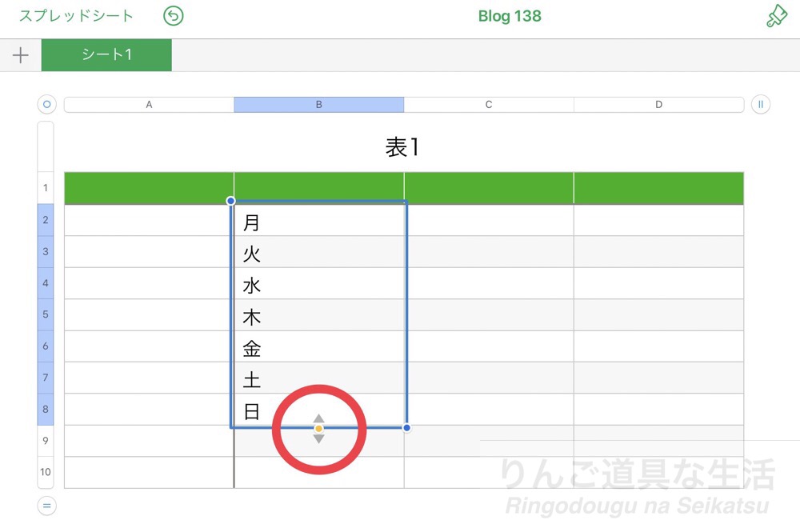Viewport: 800px width, 532px height.
Task: Switch to the シート1 tab
Action: pos(106,56)
